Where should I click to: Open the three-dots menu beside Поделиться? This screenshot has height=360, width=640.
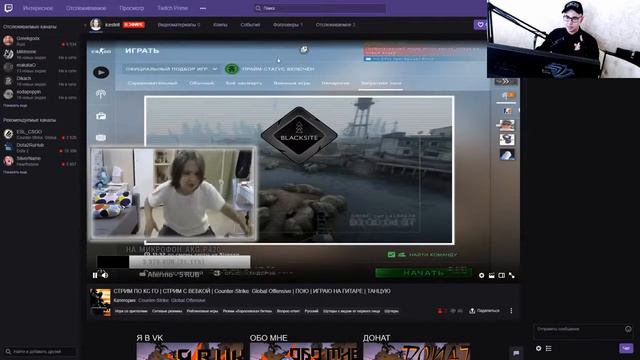tap(511, 311)
